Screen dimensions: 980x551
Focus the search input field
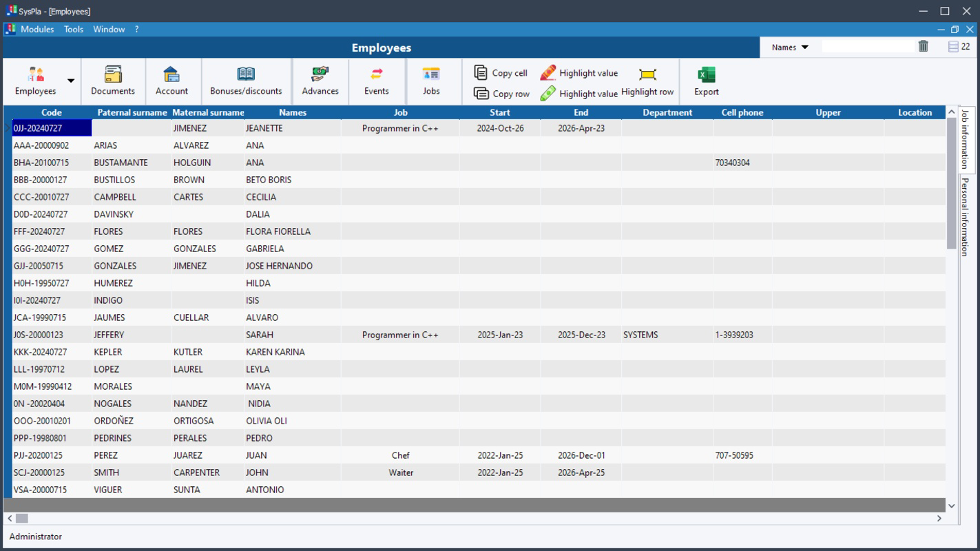[x=868, y=47]
